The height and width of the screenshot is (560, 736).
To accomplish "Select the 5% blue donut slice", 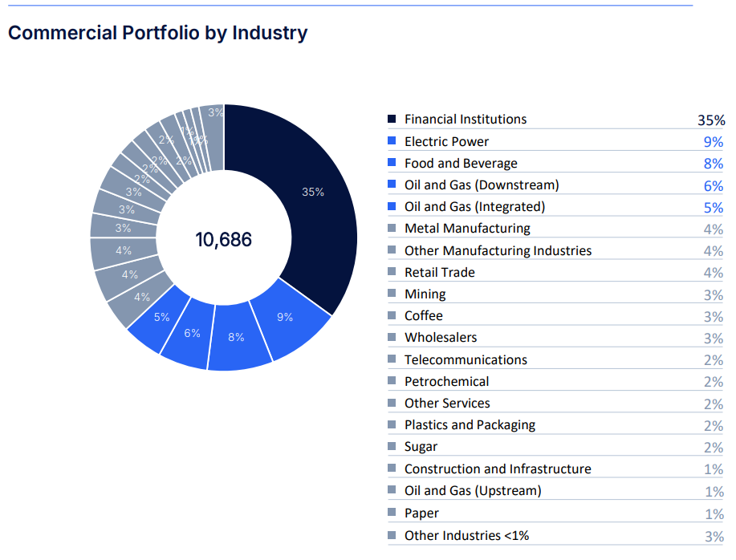I will (161, 318).
